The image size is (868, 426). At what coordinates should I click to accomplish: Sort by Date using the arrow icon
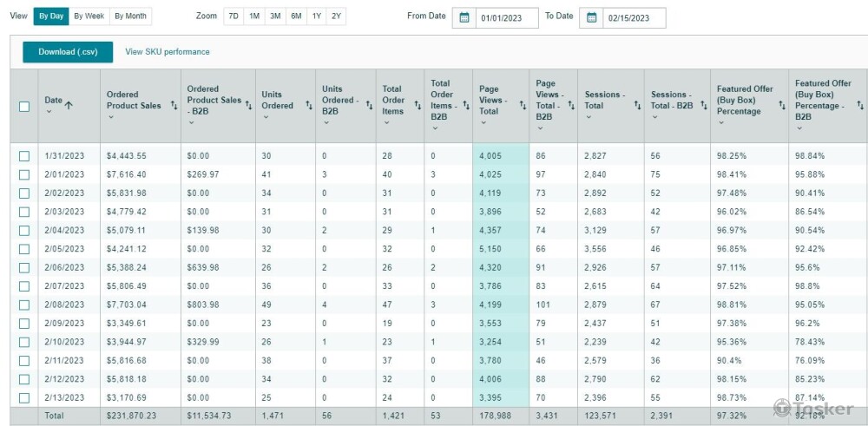(69, 105)
